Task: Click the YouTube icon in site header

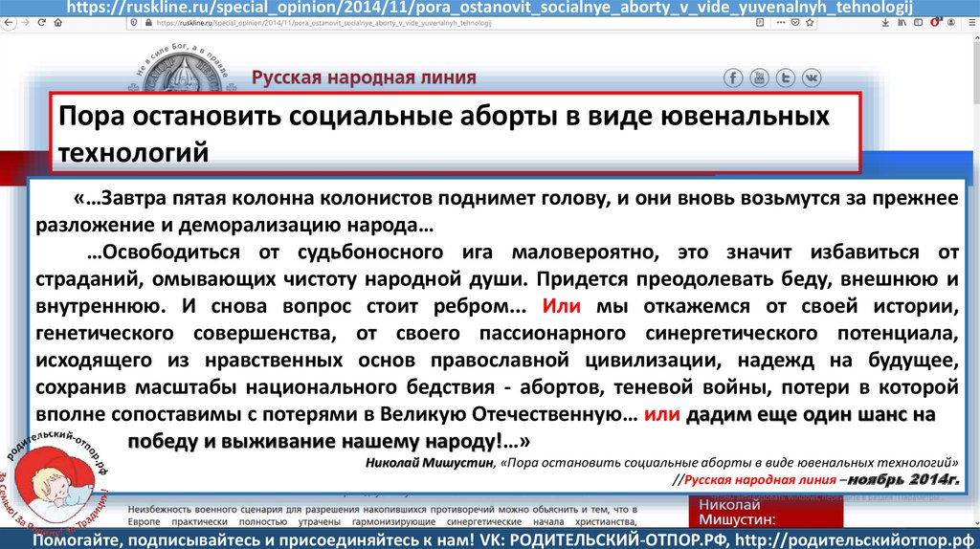Action: (x=759, y=78)
